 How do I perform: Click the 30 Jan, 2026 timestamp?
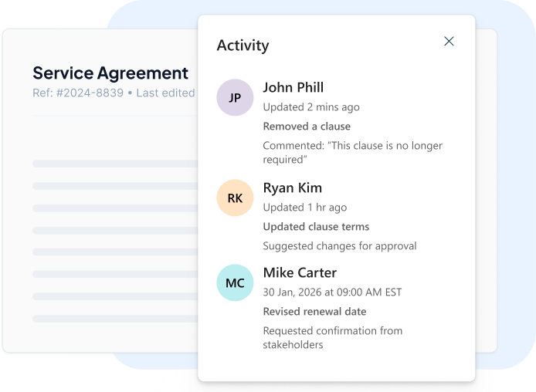(x=332, y=292)
